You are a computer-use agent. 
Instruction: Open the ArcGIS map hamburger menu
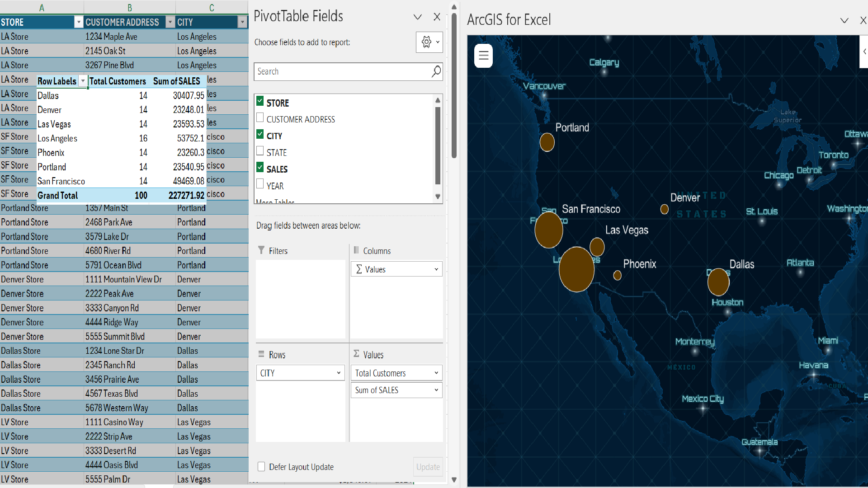pos(483,56)
